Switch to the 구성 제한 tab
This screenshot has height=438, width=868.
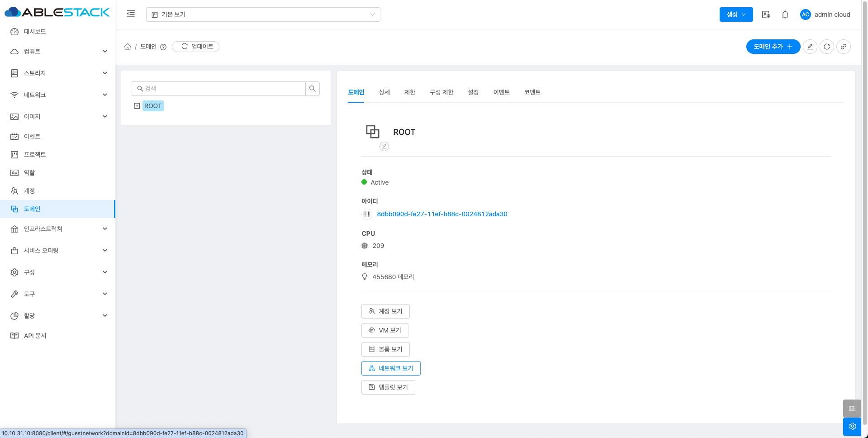441,92
